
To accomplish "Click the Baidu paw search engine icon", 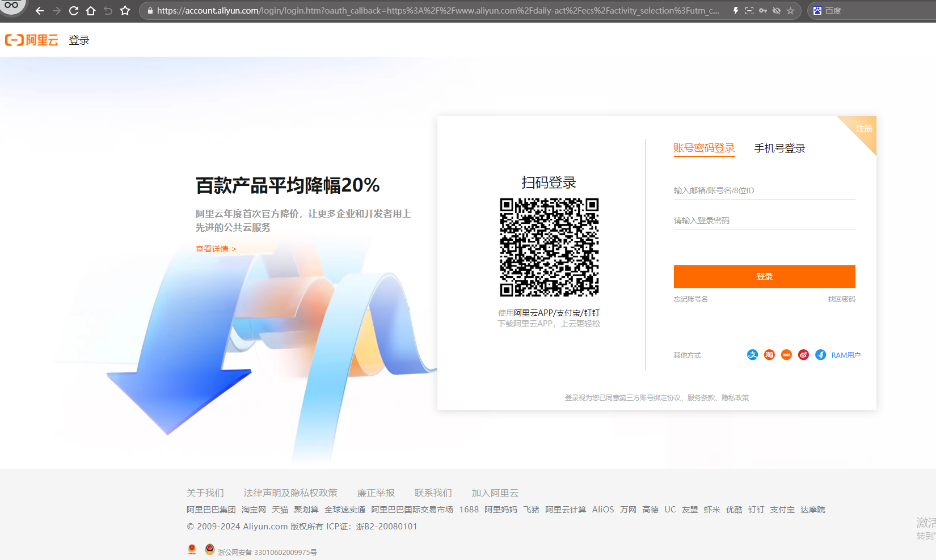I will (x=817, y=11).
